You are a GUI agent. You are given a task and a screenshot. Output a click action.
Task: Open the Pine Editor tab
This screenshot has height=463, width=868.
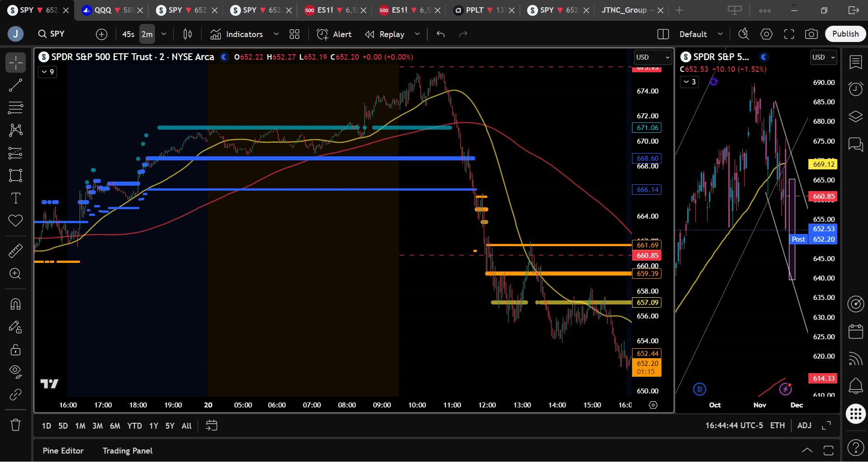click(63, 451)
